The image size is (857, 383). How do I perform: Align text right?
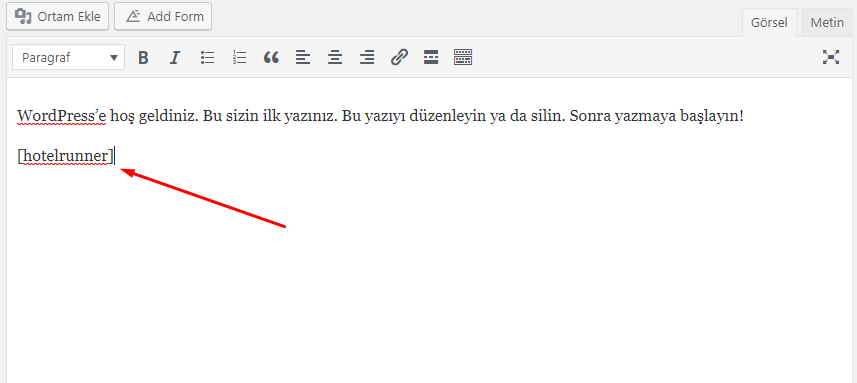pyautogui.click(x=367, y=57)
